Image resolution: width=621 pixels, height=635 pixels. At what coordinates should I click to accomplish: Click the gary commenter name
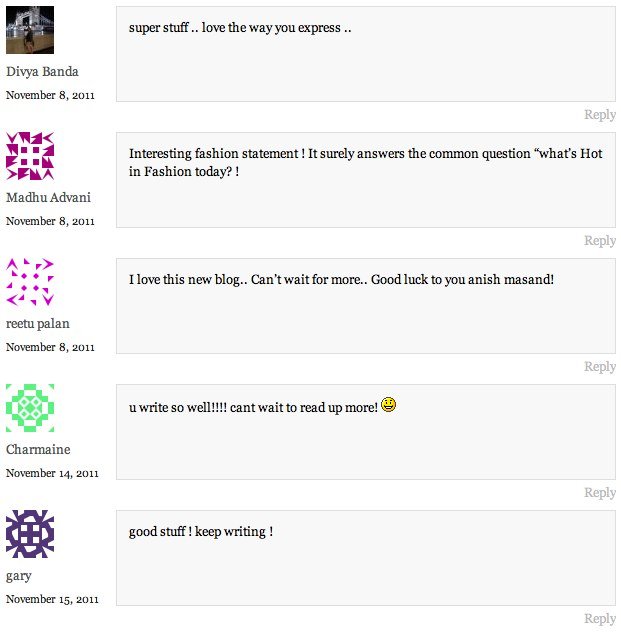coord(19,576)
